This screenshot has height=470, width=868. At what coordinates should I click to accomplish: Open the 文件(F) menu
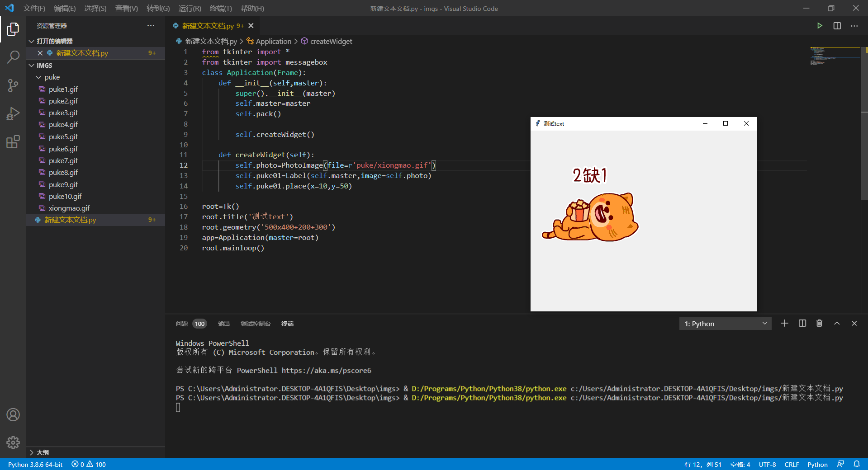[34, 8]
